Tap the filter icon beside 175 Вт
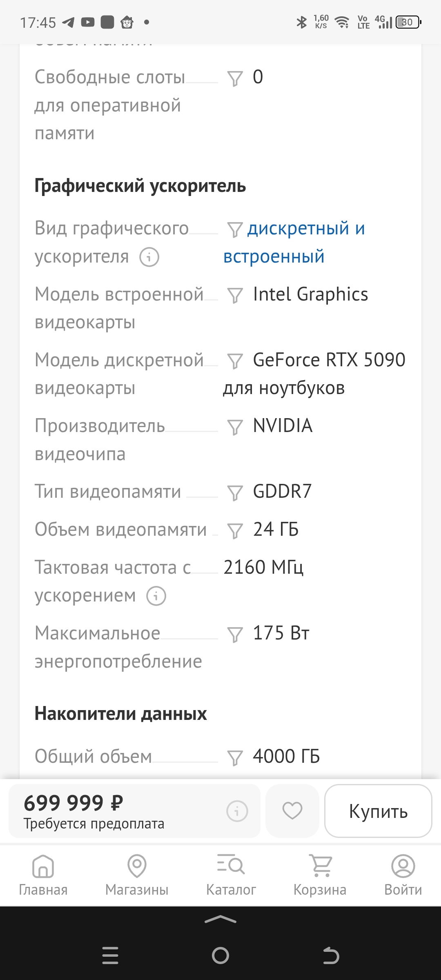441x980 pixels. click(x=235, y=635)
